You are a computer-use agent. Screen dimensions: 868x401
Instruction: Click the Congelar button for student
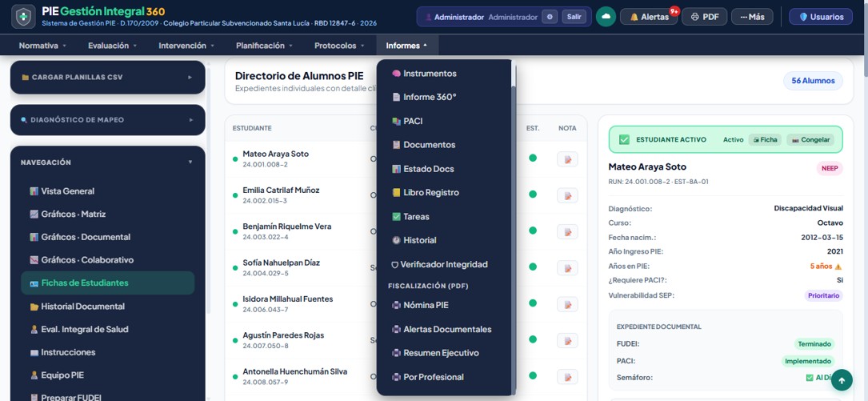pyautogui.click(x=810, y=139)
